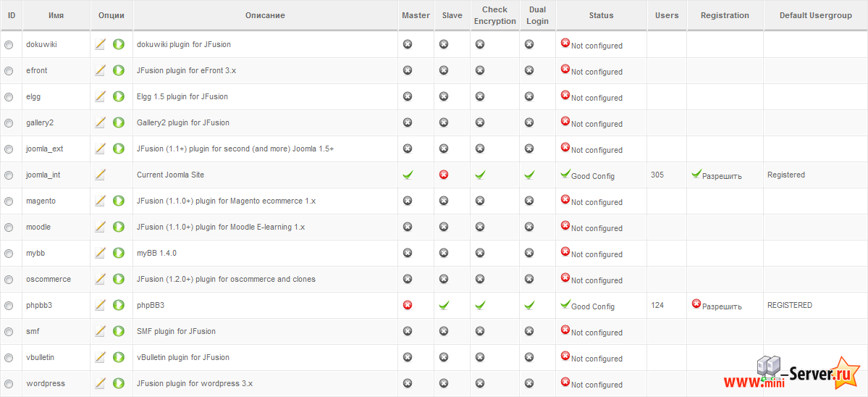Open edit pencil for dokuwiki
The width and height of the screenshot is (868, 397).
(100, 44)
